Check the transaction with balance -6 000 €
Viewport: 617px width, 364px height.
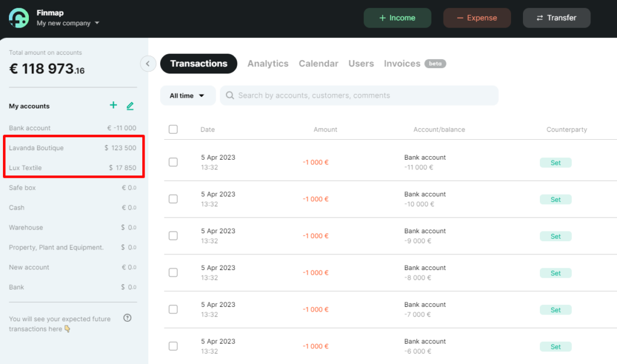point(173,346)
